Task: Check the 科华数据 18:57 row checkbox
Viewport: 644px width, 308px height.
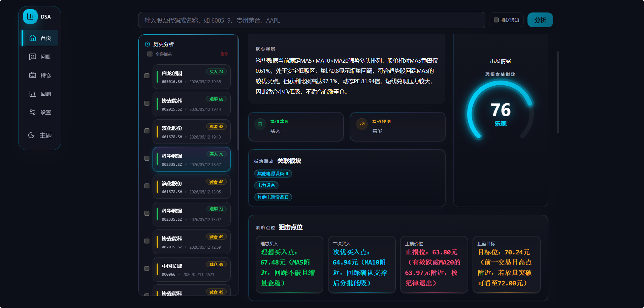Action: [x=147, y=158]
